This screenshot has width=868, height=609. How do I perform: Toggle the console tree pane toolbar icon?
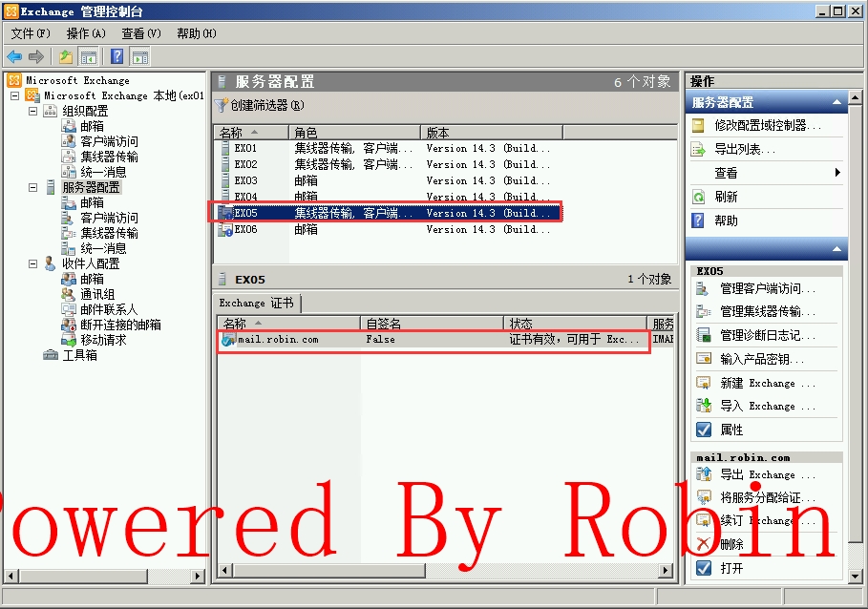(x=88, y=56)
